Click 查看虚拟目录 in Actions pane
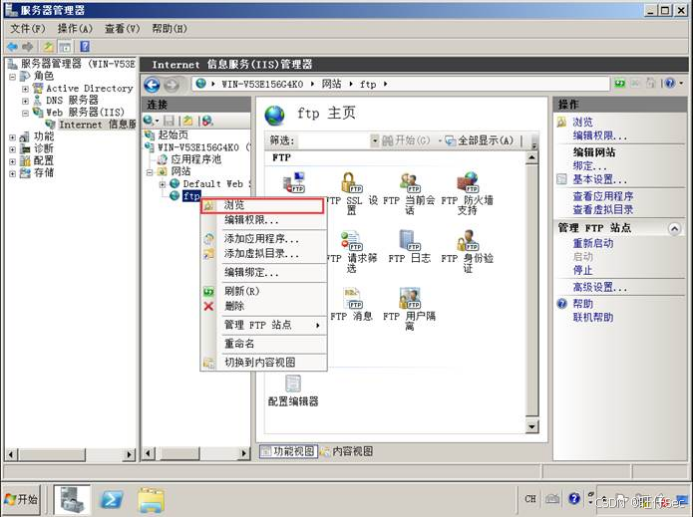Viewport: 694px width, 517px height. pos(603,209)
